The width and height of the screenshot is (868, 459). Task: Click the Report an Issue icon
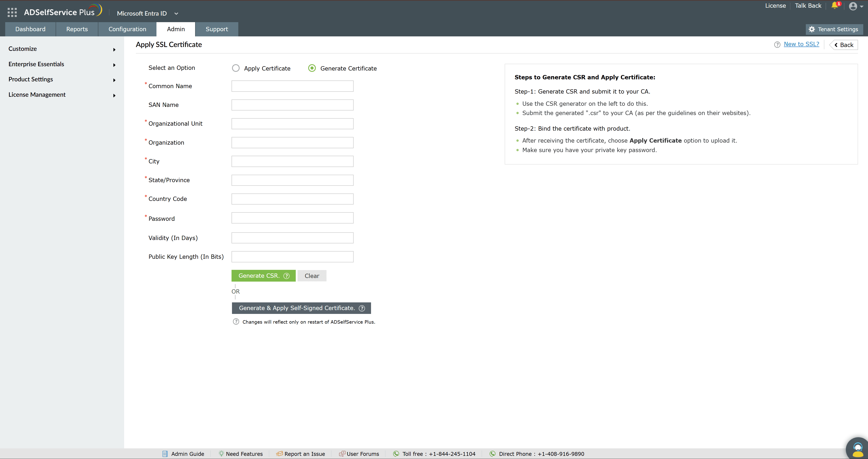279,454
